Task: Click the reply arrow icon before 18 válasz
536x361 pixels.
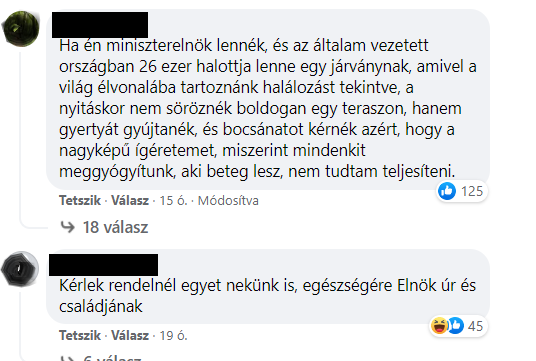Action: pyautogui.click(x=67, y=227)
